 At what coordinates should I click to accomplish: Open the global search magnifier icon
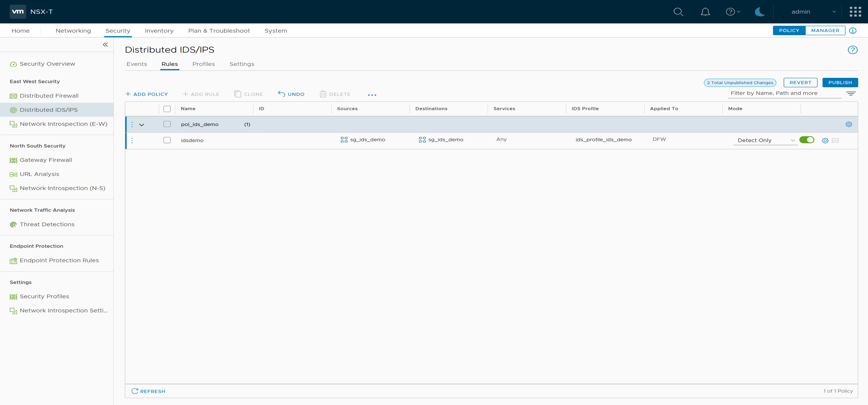click(678, 12)
